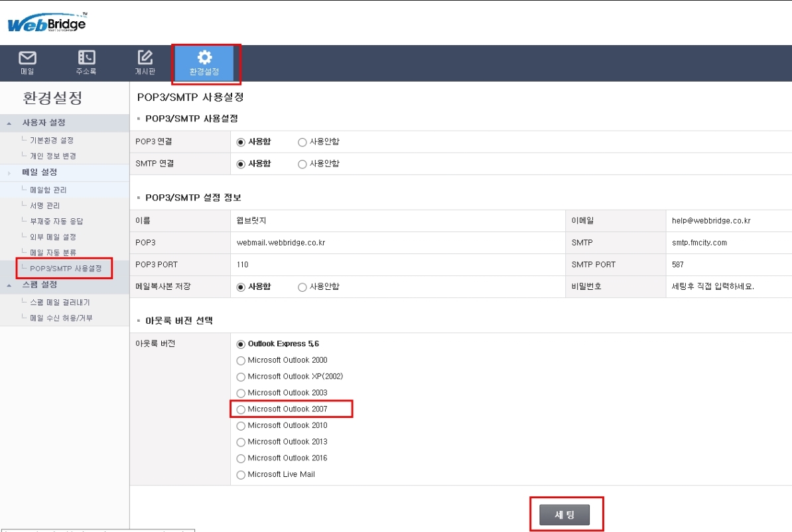Click the POP3 PORT value 110
This screenshot has width=792, height=532.
tap(243, 265)
